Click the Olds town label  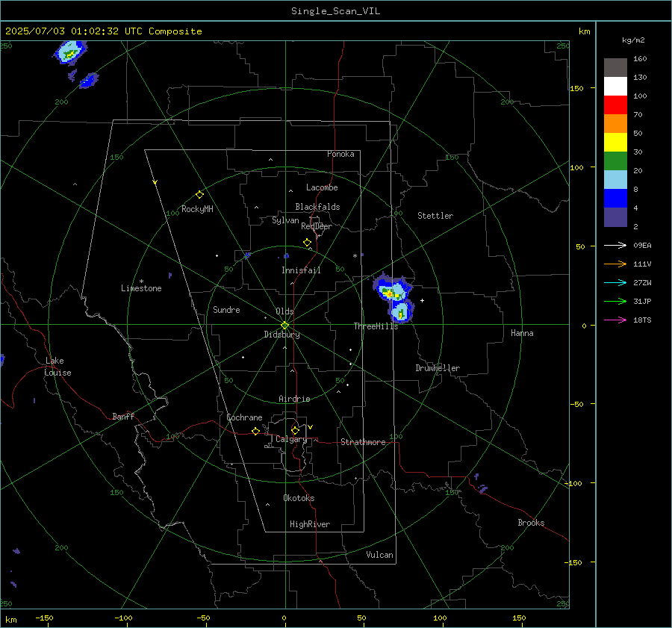(284, 311)
